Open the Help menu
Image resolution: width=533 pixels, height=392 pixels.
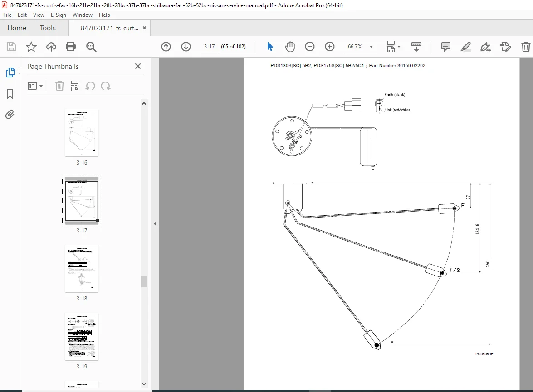104,15
